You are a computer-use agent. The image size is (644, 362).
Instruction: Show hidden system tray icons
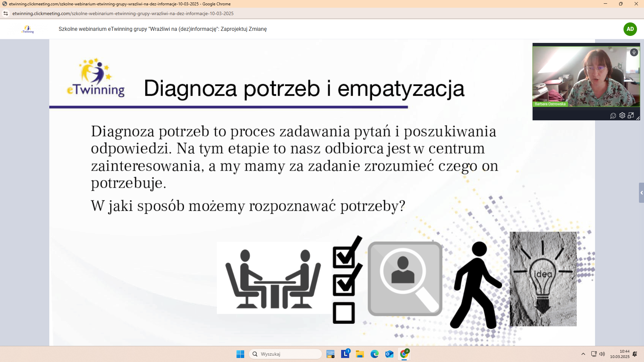pos(583,354)
